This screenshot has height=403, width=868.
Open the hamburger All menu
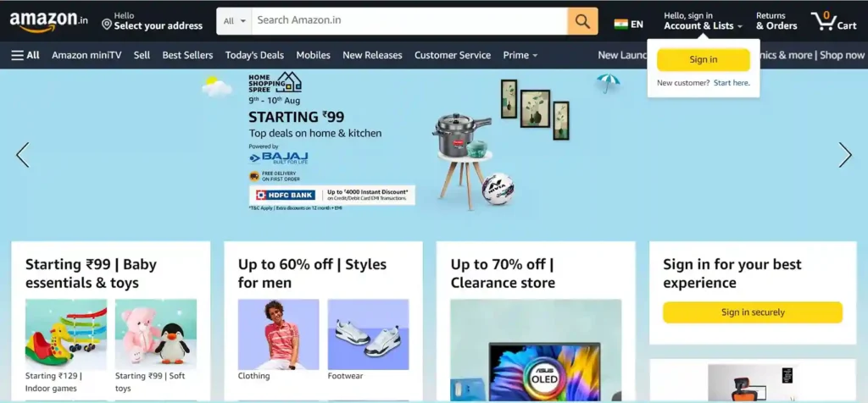tap(25, 55)
